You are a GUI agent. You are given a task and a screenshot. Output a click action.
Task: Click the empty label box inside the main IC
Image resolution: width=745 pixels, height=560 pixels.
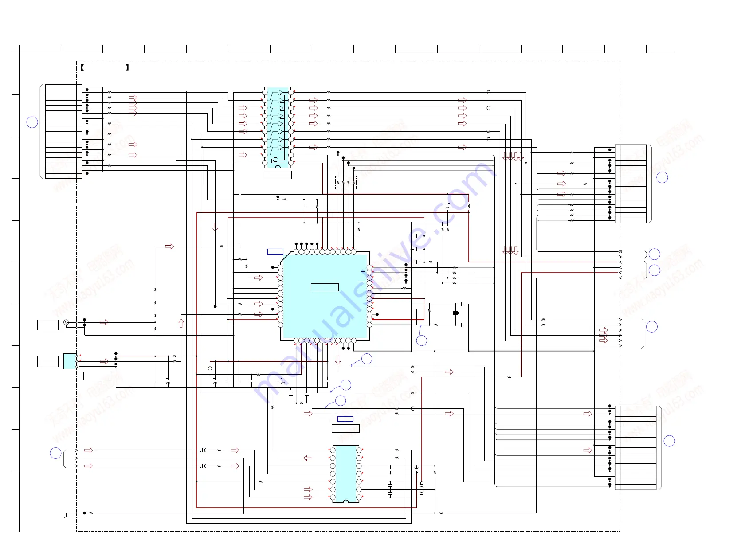[325, 287]
